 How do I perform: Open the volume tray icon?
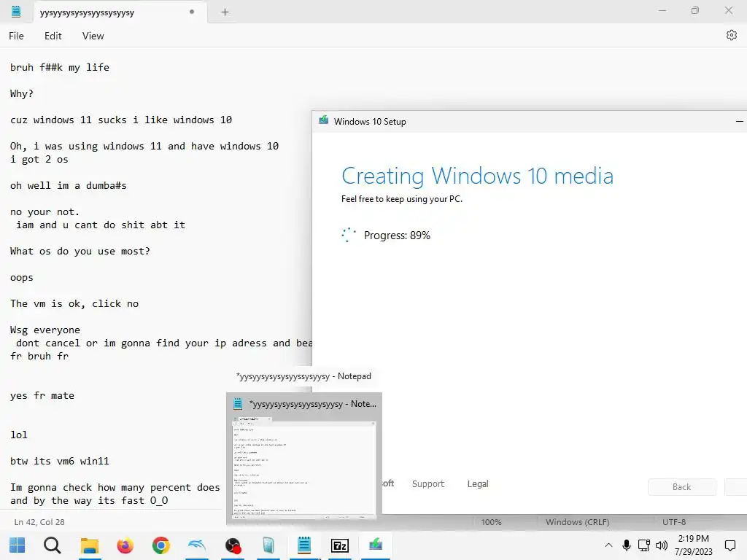point(662,545)
